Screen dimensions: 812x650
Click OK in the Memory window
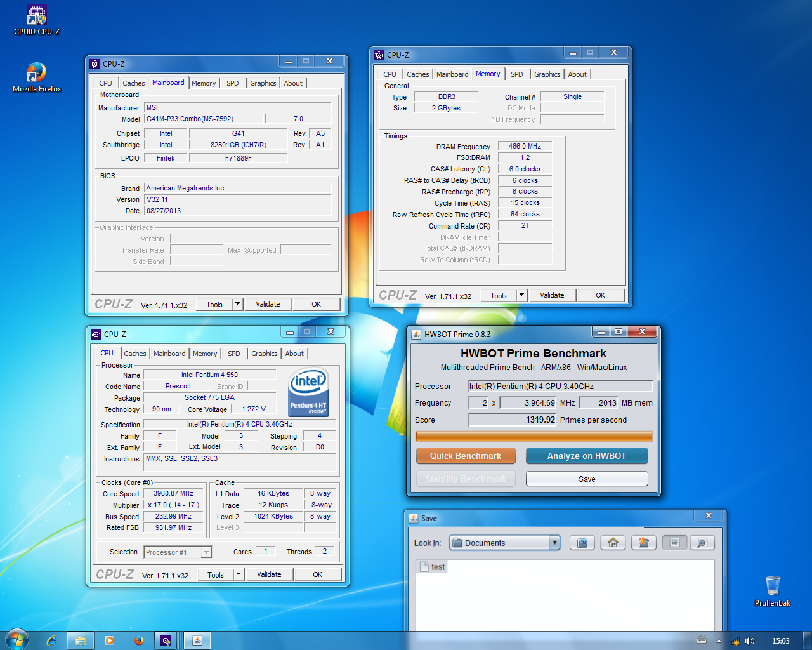(601, 295)
